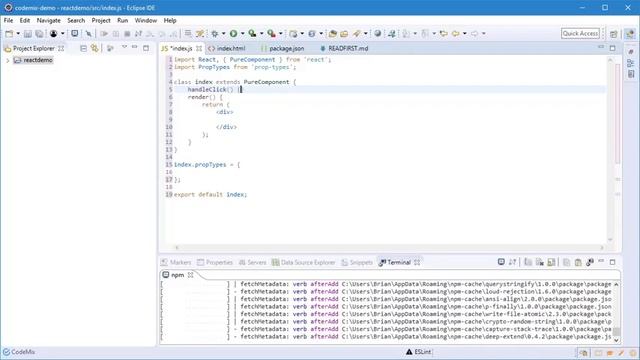640x360 pixels.
Task: Click the Paste clipboard icon in Terminal view
Action: [x=578, y=262]
